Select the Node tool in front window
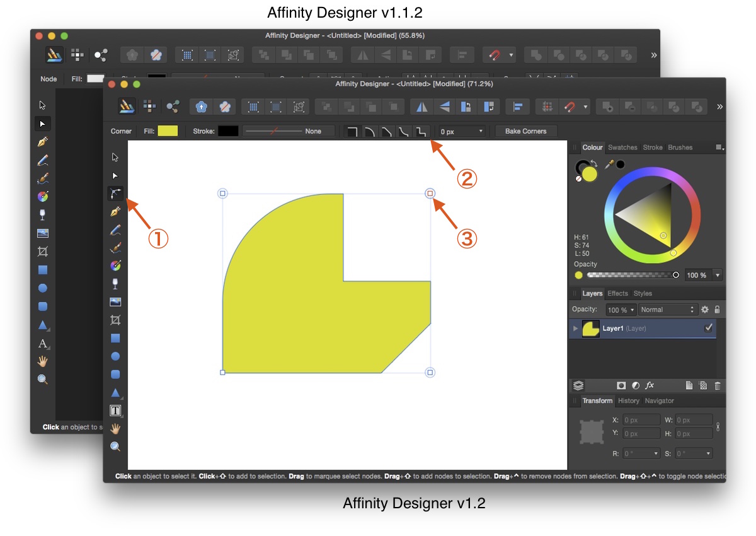 pos(115,175)
